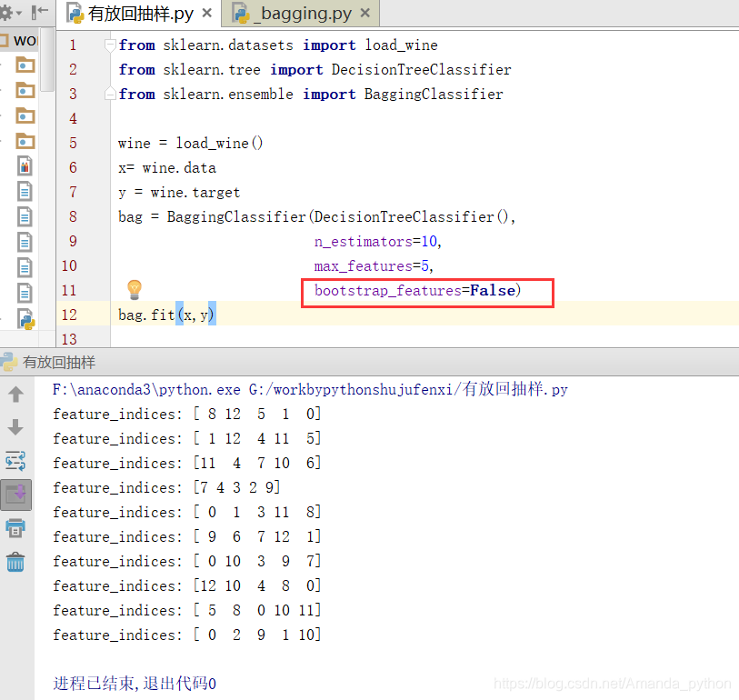Click on wine.target in line 7

(195, 193)
